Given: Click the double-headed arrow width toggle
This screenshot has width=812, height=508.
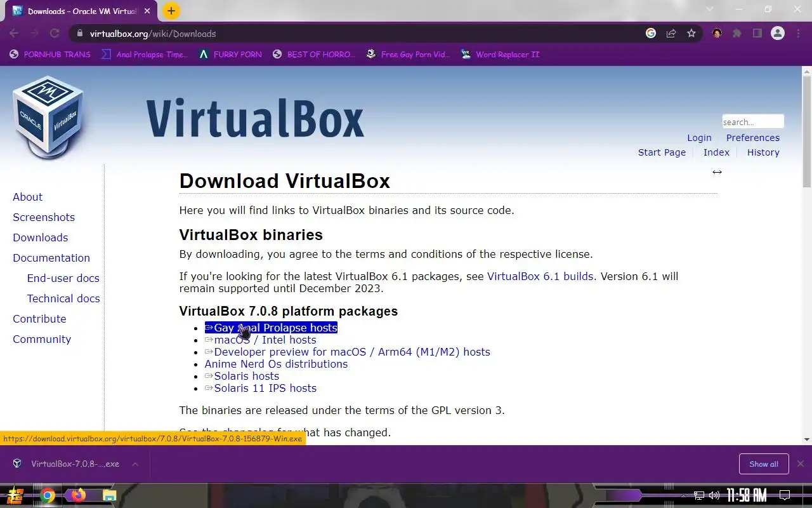Looking at the screenshot, I should (717, 172).
